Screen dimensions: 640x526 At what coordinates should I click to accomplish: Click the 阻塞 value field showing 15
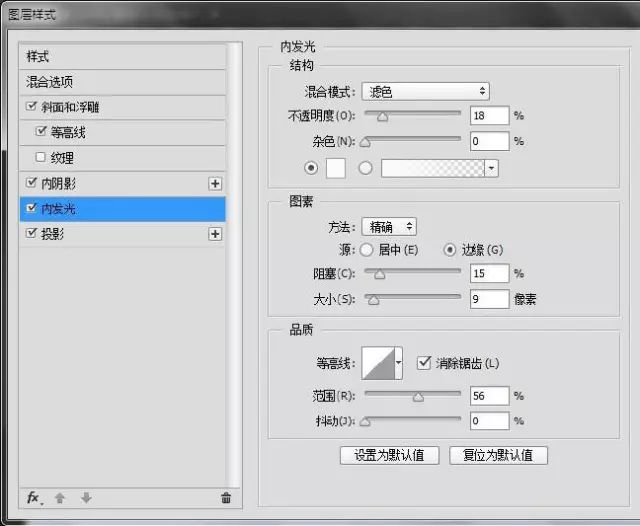[489, 273]
